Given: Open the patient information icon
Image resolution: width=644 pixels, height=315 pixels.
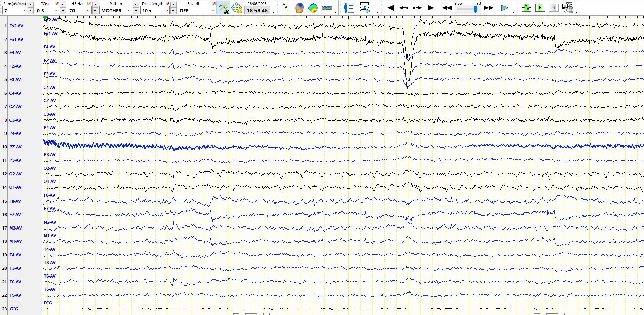Looking at the screenshot, I should point(349,8).
